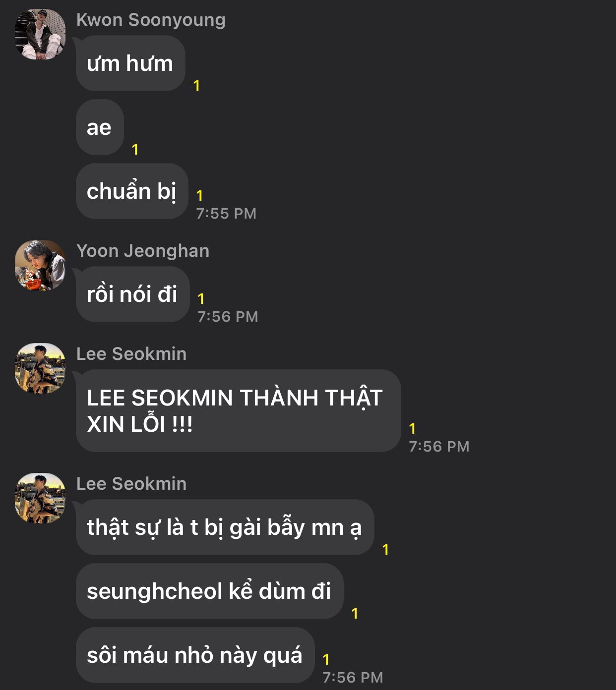Screen dimensions: 616x690
Task: Click the first Lee Seokmin sender name
Action: coord(131,354)
